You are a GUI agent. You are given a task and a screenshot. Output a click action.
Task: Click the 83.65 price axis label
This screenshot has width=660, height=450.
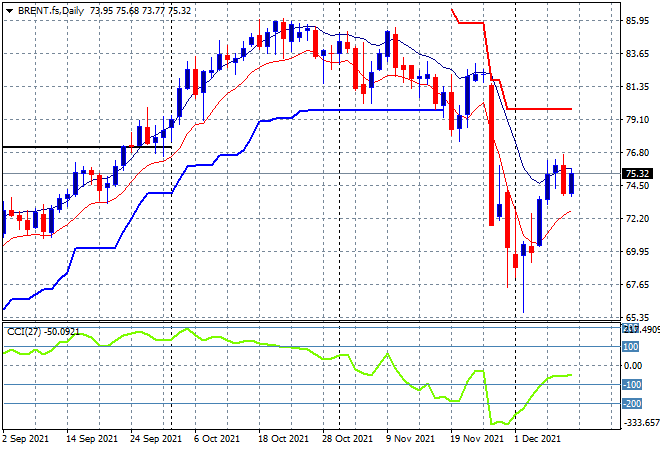point(637,53)
